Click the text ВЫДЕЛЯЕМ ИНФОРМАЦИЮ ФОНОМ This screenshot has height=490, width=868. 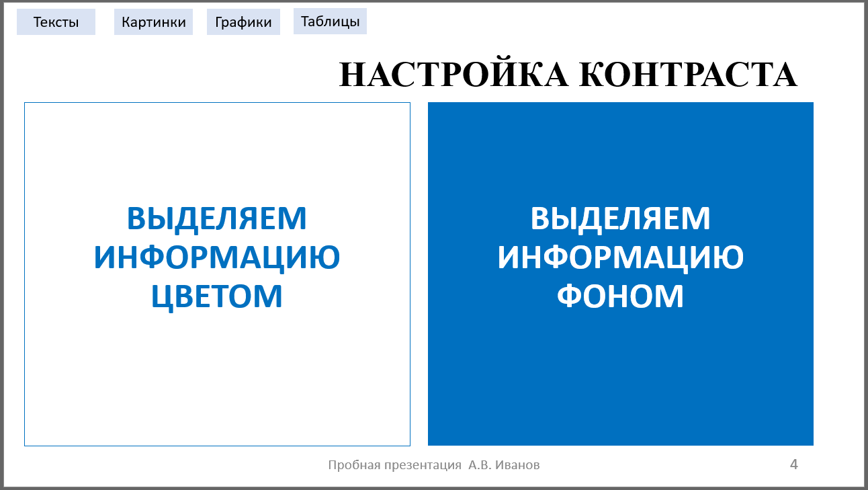[x=621, y=257]
